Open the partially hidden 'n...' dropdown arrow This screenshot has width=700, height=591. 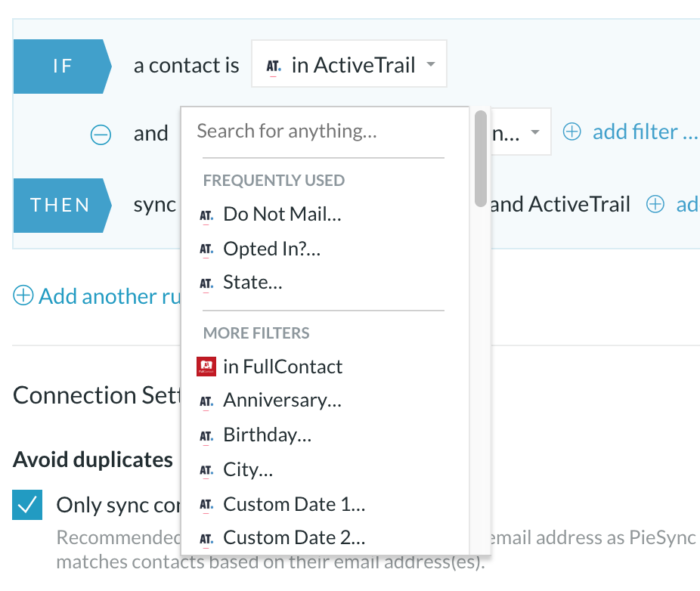[x=534, y=132]
